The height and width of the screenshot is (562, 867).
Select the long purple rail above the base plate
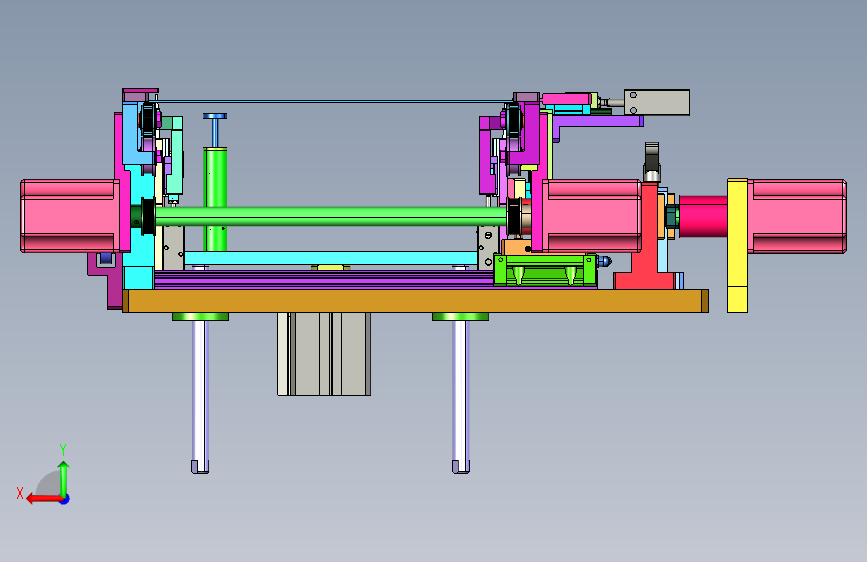[324, 279]
